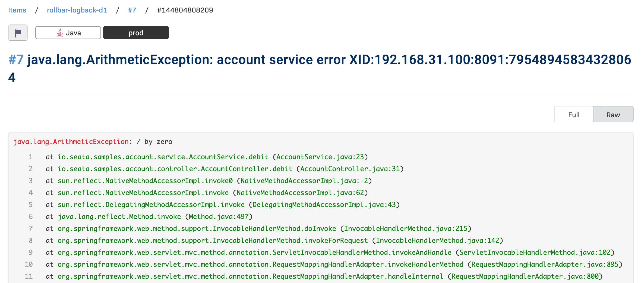The height and width of the screenshot is (283, 644).
Task: Click the Java logo icon
Action: pos(60,33)
